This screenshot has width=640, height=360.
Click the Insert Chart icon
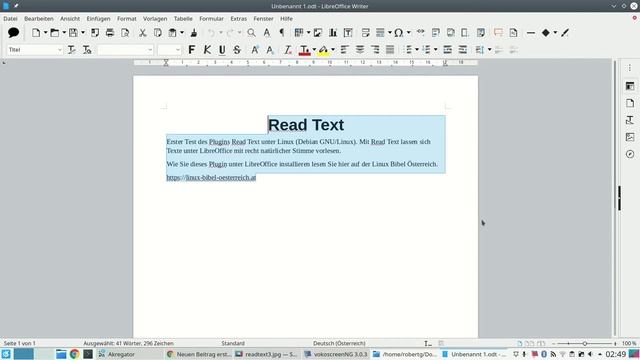tap(333, 33)
